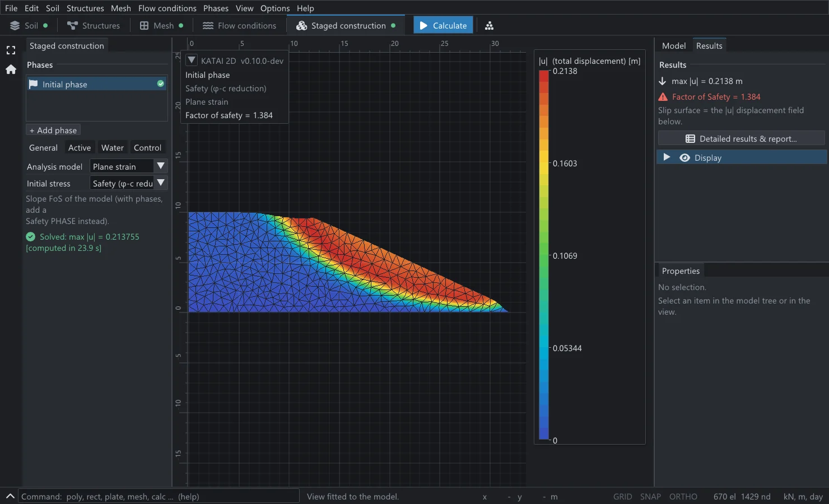This screenshot has height=504, width=829.
Task: Collapse the KATAI 2D info overlay arrow
Action: click(192, 60)
